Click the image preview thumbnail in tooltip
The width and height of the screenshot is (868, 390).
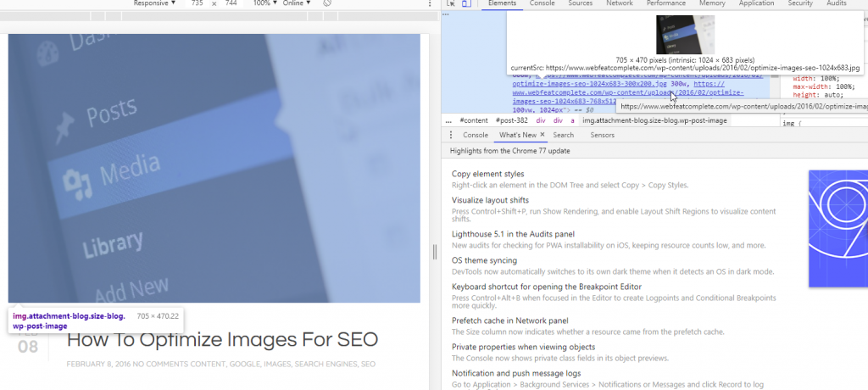tap(685, 35)
